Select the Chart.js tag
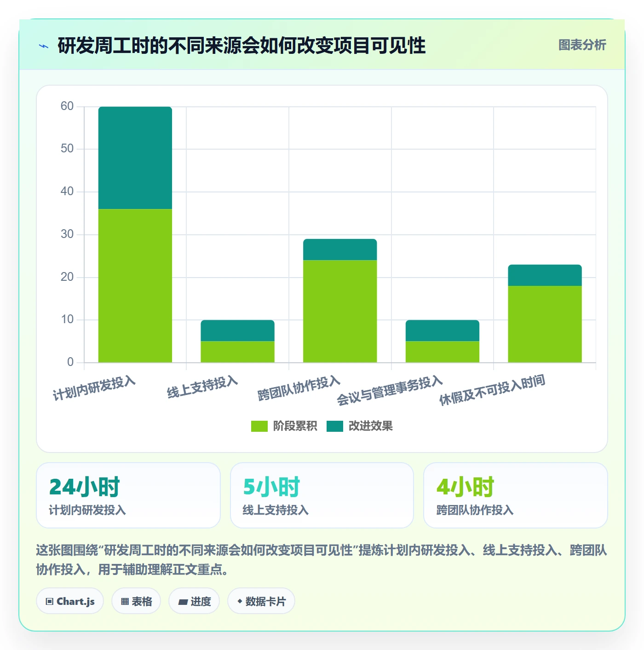 pyautogui.click(x=70, y=601)
